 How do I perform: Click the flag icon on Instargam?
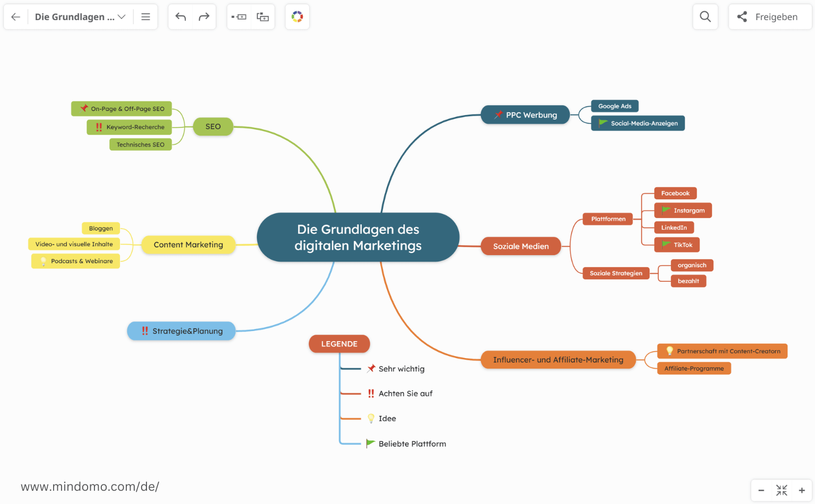(666, 210)
